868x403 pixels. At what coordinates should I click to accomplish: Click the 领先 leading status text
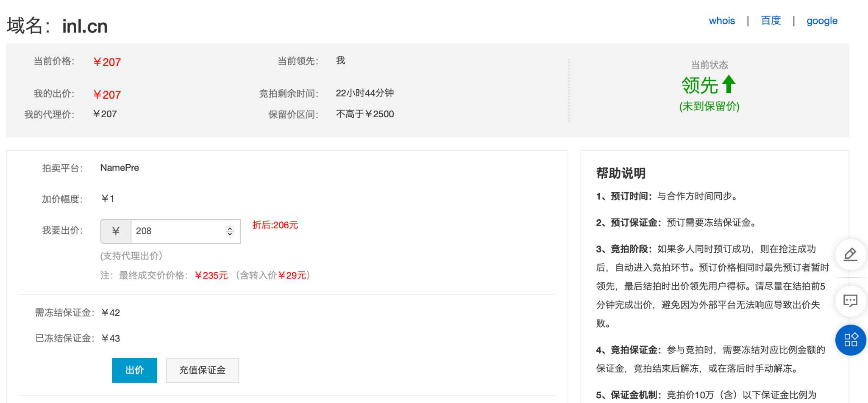point(699,86)
